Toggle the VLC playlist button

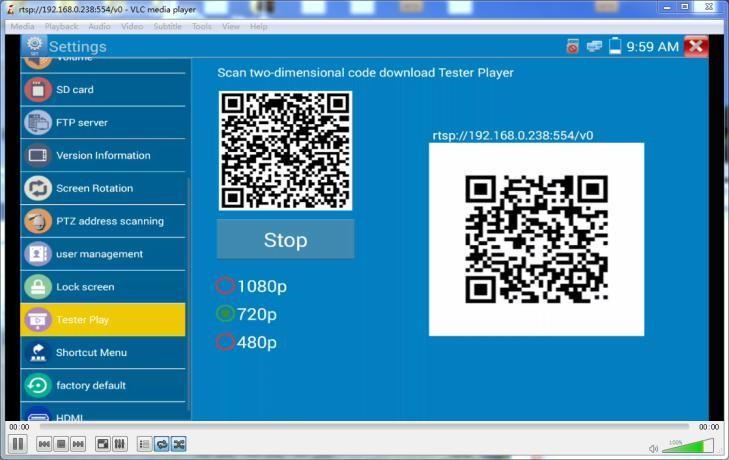[x=145, y=444]
